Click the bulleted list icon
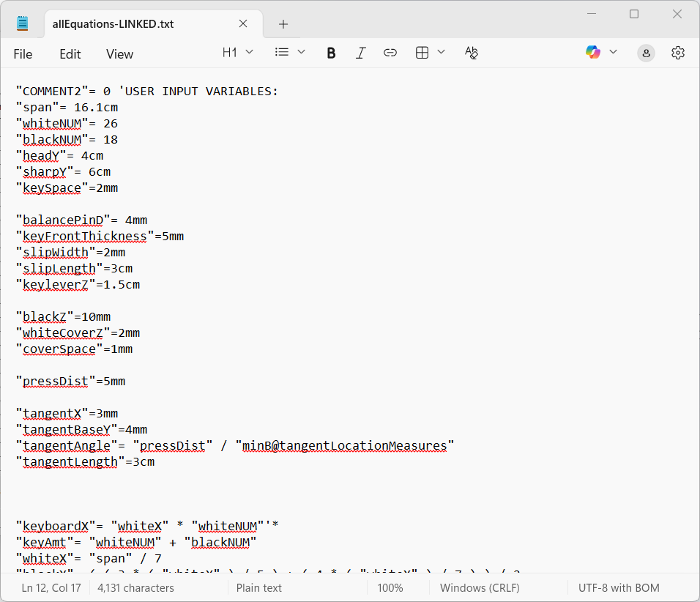This screenshot has width=700, height=602. 281,52
